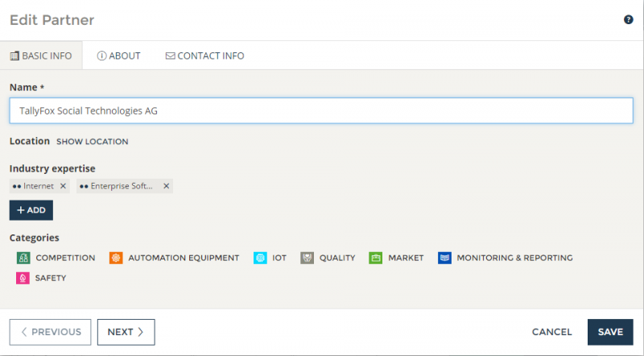This screenshot has width=644, height=356.
Task: Click the help question mark icon
Action: 629,19
